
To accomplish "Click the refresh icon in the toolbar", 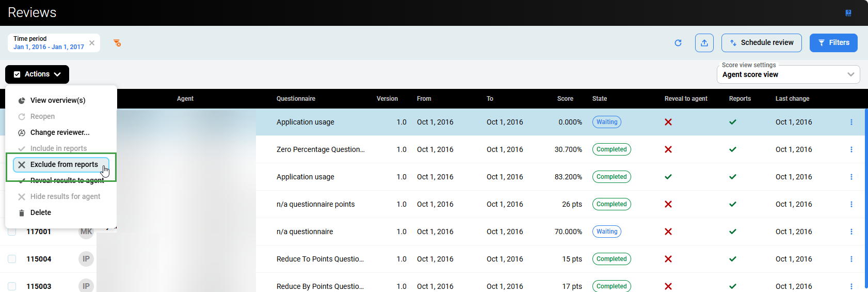I will [678, 43].
